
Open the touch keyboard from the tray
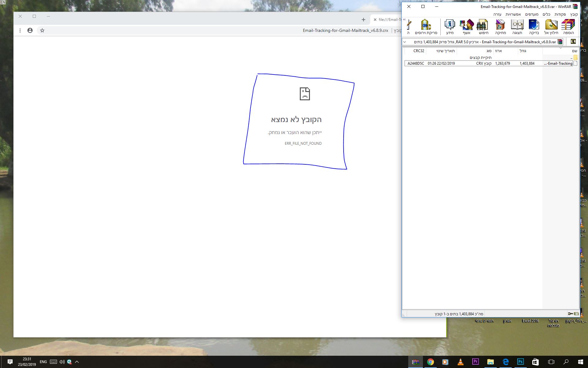53,362
